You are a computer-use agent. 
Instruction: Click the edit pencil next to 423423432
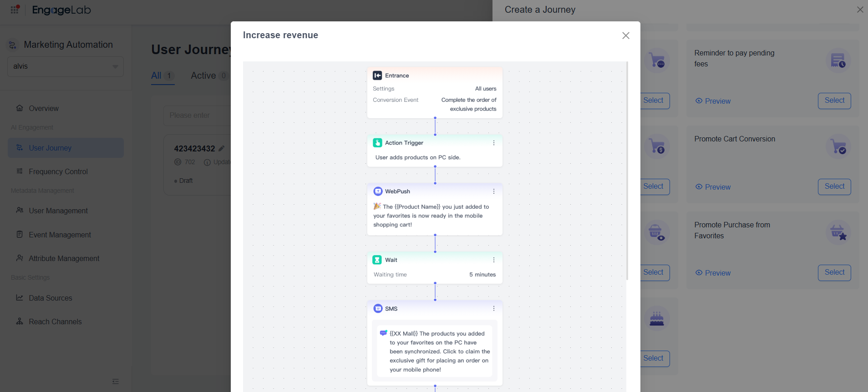pos(222,148)
